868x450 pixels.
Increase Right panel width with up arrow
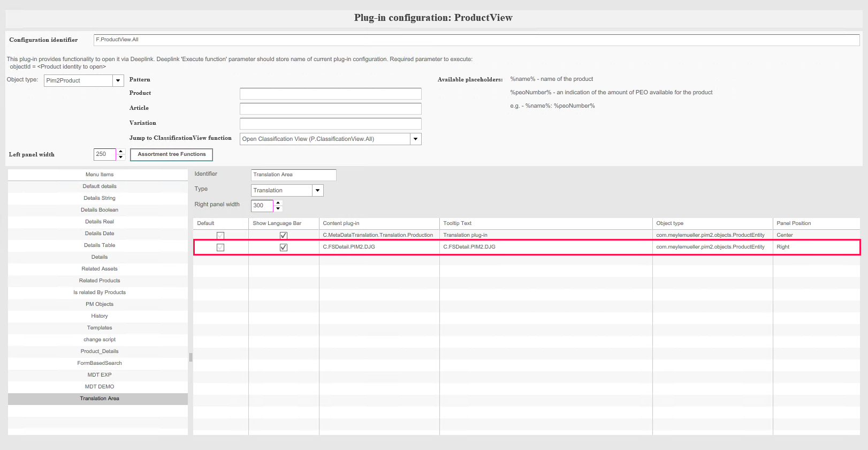click(278, 202)
